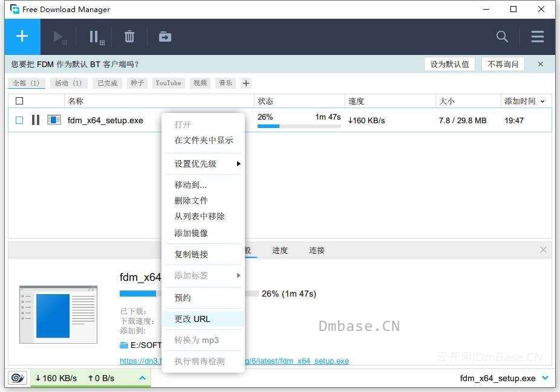Open the 进度 details tab
The height and width of the screenshot is (392, 560).
(279, 251)
